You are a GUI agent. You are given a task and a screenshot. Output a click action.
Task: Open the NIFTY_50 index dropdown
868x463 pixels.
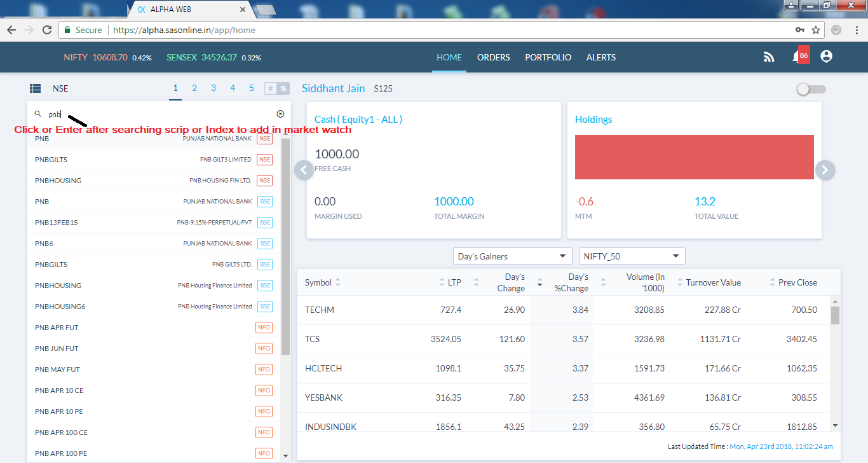coord(632,256)
